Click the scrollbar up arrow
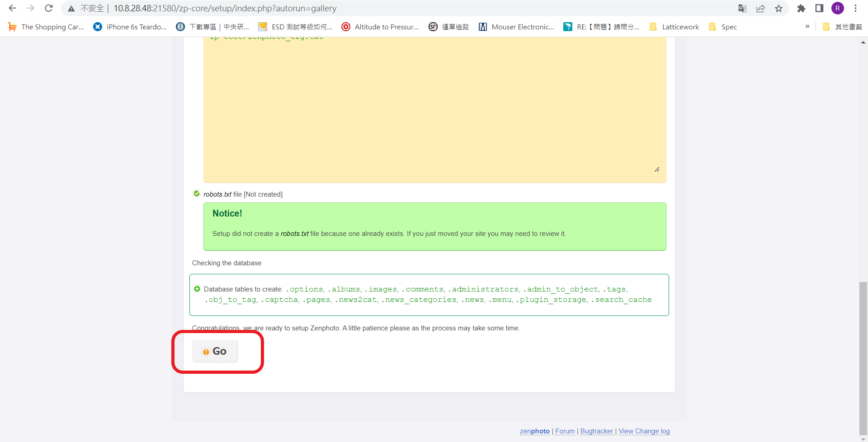Viewport: 868px width, 442px height. pos(863,42)
